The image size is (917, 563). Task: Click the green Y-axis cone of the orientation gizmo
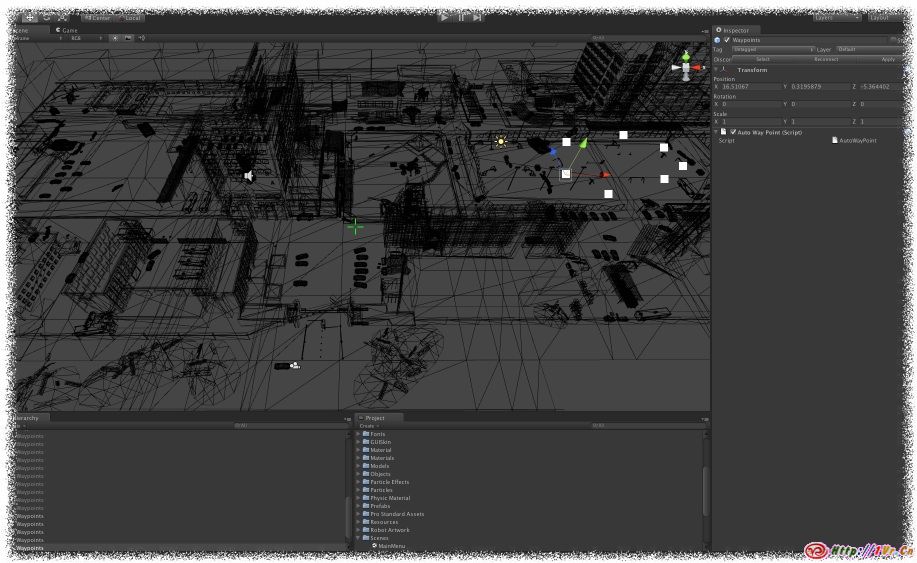[685, 55]
